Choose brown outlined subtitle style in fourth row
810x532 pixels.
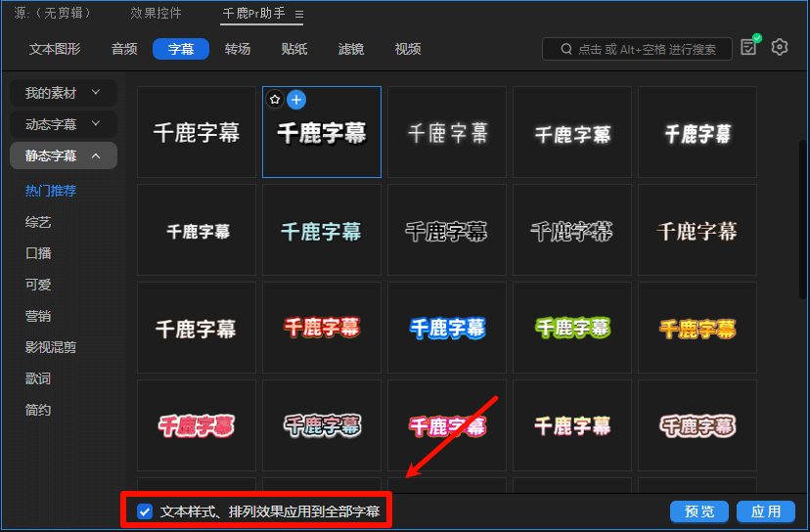(x=697, y=425)
